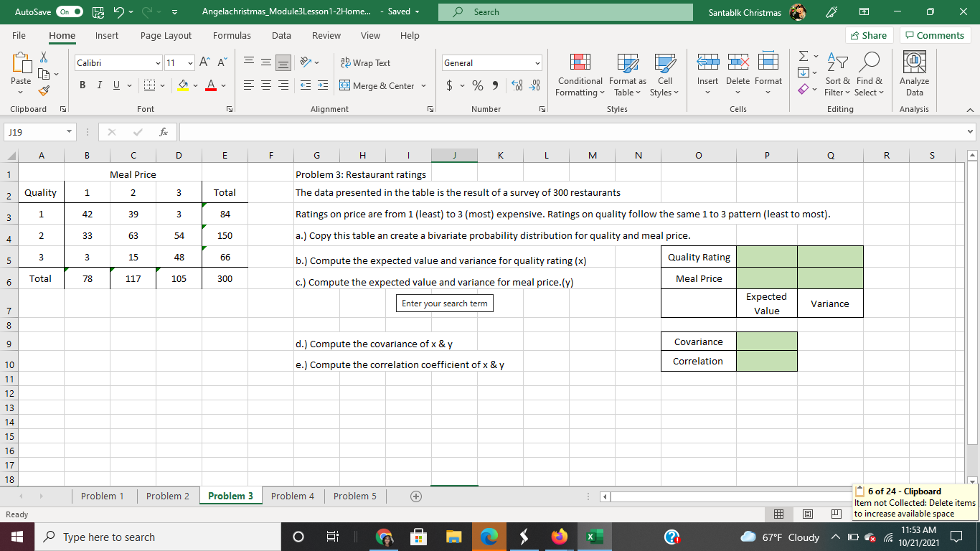Toggle the AutoSave switch
Screen dimensions: 980x551
(69, 12)
